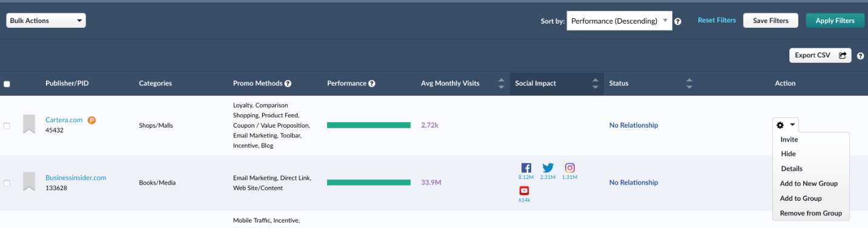Click the Facebook icon for Businessinsider.com
Screen dimensions: 868x228
point(526,168)
